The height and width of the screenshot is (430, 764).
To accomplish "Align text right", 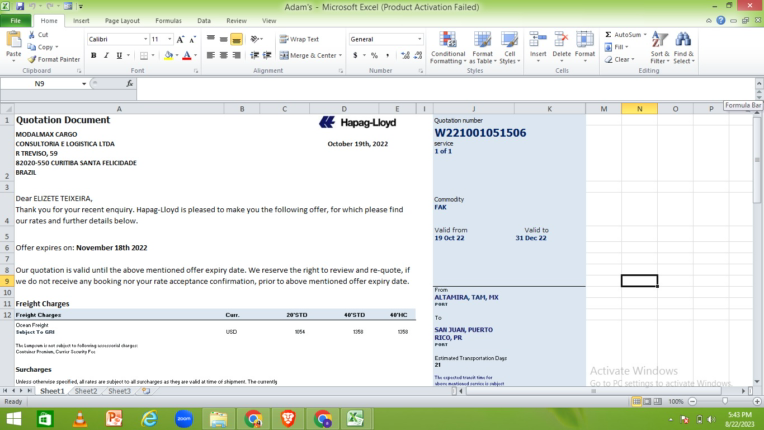I will point(236,56).
